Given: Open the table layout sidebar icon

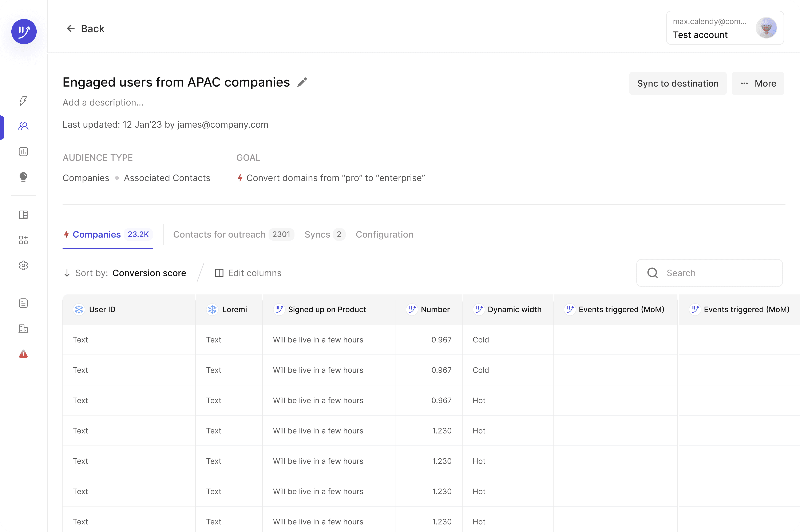Looking at the screenshot, I should coord(23,215).
